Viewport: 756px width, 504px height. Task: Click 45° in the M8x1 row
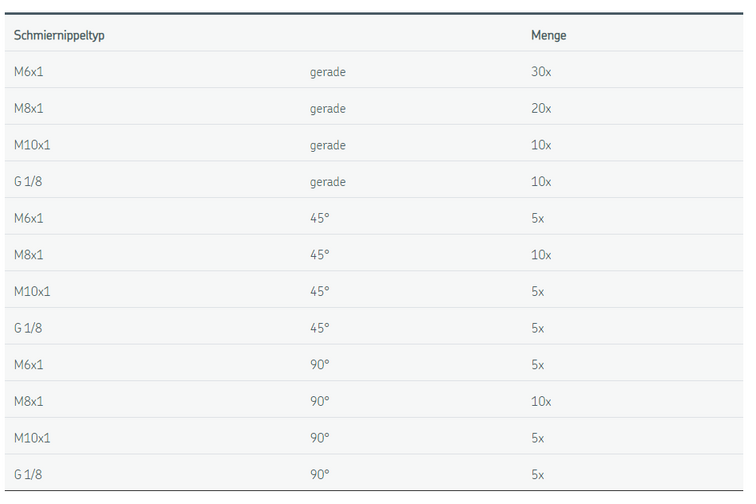[x=319, y=255]
